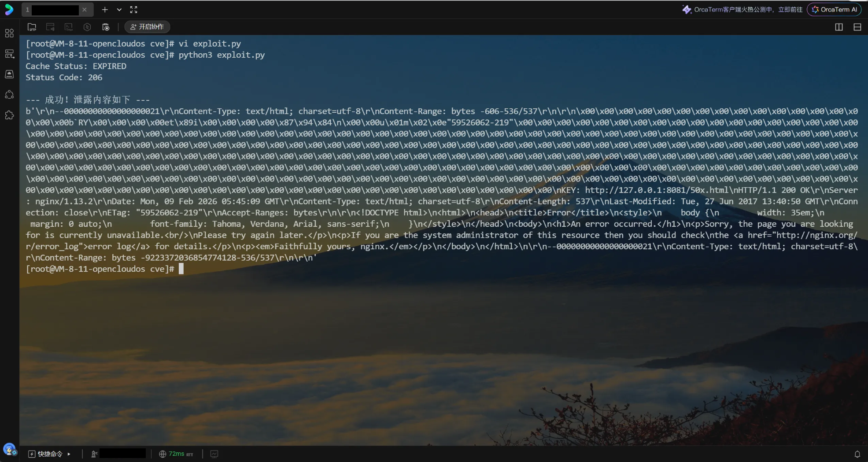This screenshot has width=868, height=462.
Task: Add a new terminal session tab
Action: [105, 10]
